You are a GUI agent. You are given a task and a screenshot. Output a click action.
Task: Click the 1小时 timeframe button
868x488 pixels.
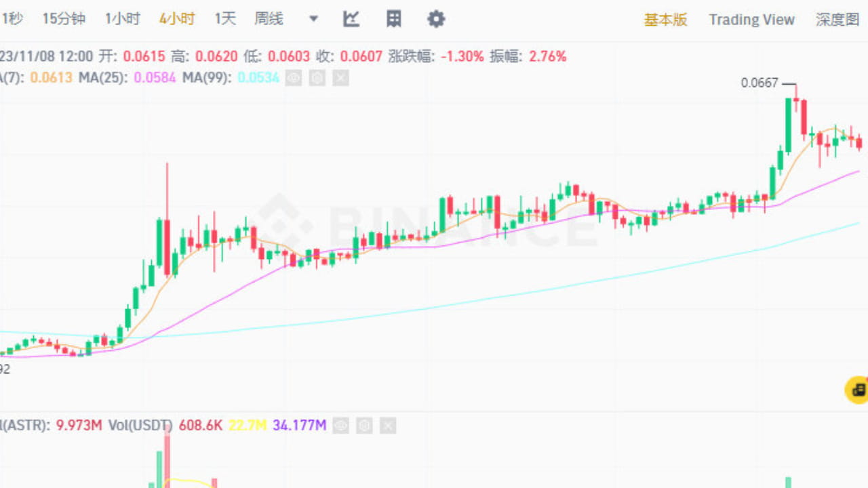click(122, 19)
